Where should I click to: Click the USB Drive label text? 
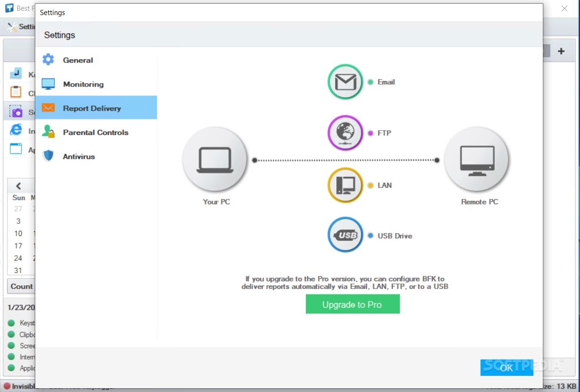coord(395,236)
